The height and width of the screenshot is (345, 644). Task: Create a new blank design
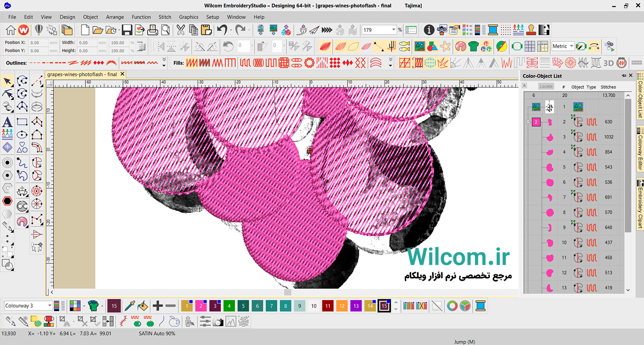coord(85,30)
